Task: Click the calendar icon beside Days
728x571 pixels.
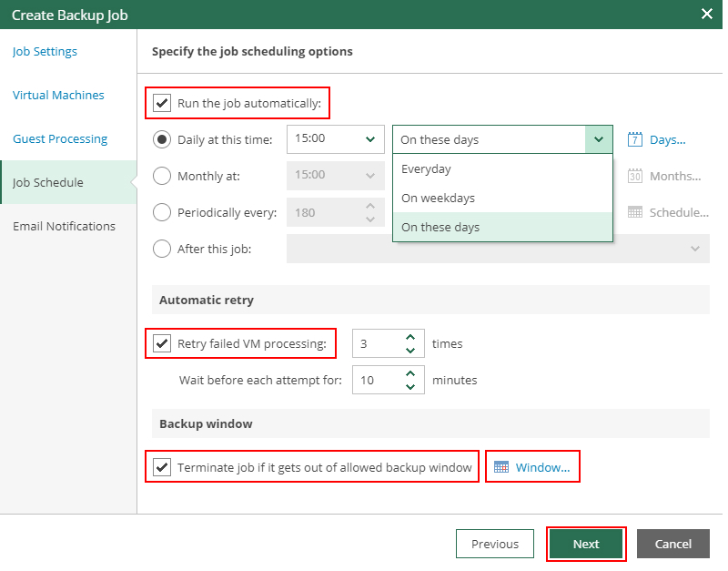Action: (x=635, y=139)
